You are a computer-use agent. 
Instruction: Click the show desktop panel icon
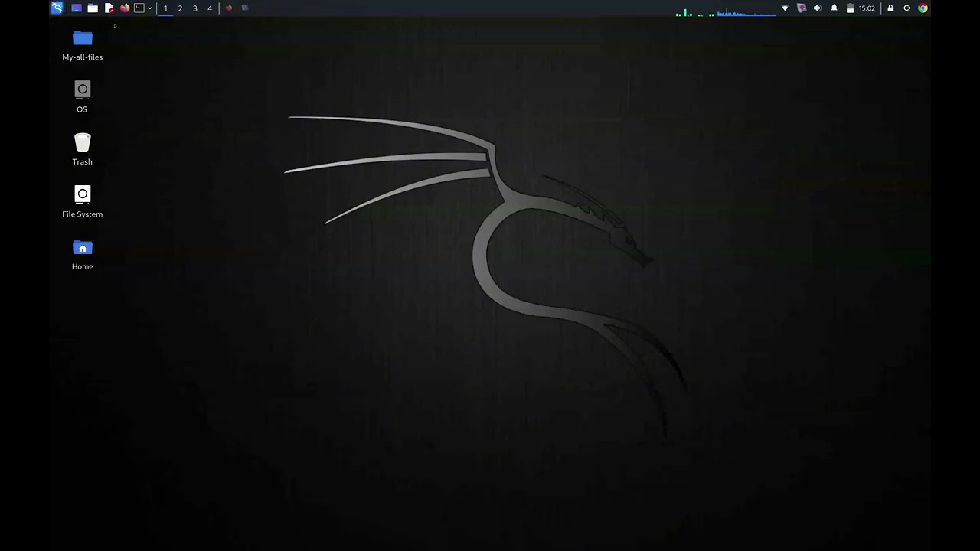(x=77, y=8)
